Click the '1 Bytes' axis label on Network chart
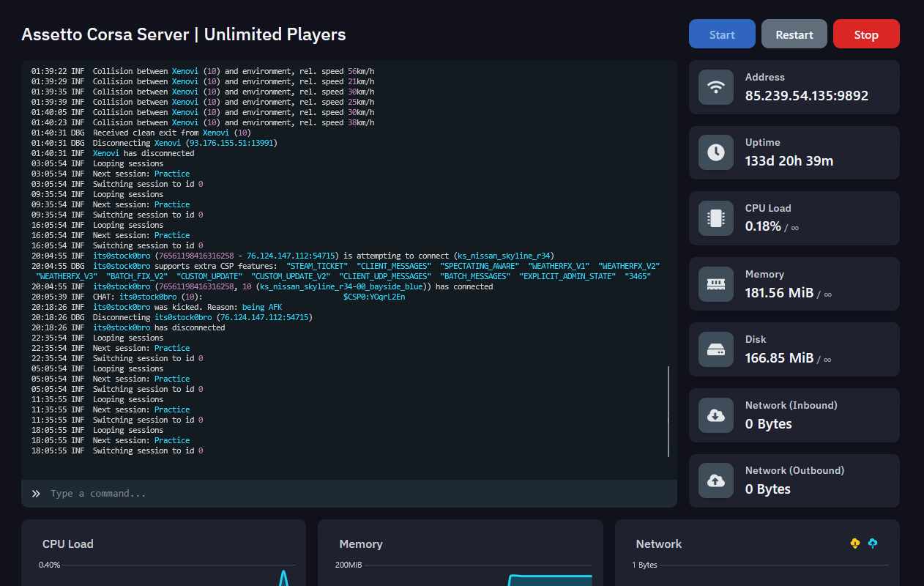The height and width of the screenshot is (586, 924). tap(644, 565)
